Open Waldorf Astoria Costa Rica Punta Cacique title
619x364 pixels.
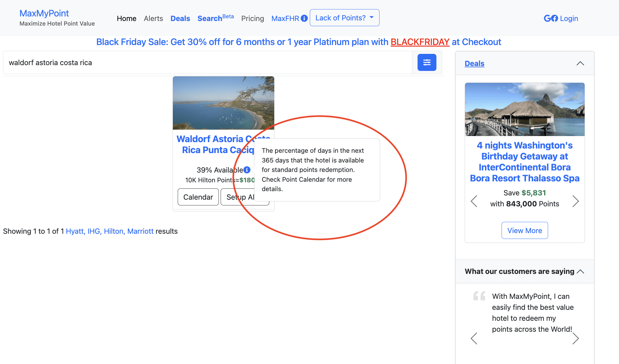point(223,145)
